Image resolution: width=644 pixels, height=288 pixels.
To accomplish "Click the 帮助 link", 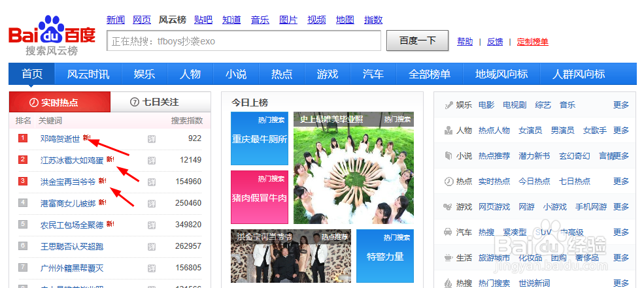I will coord(465,41).
